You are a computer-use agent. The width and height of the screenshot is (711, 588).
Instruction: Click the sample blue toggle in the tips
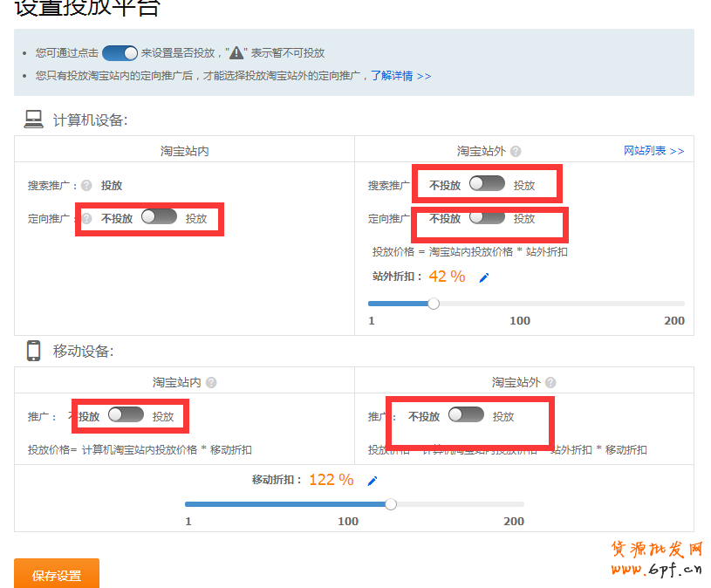click(120, 53)
